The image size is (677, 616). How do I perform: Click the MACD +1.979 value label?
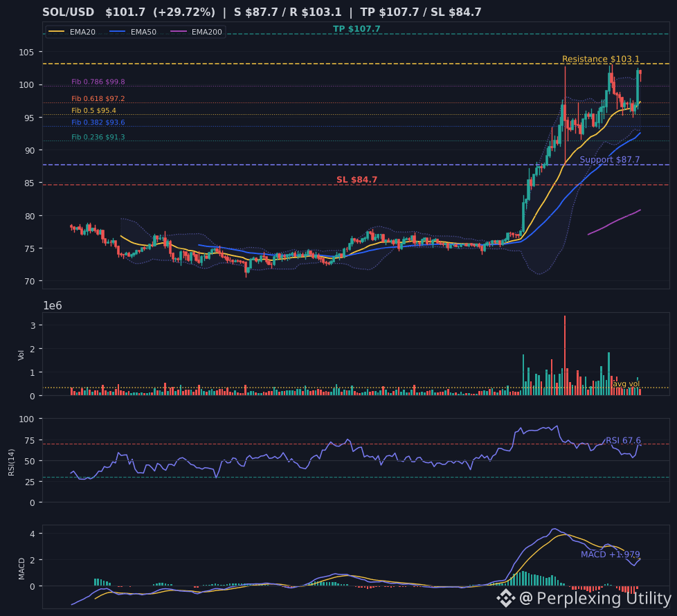[x=610, y=554]
